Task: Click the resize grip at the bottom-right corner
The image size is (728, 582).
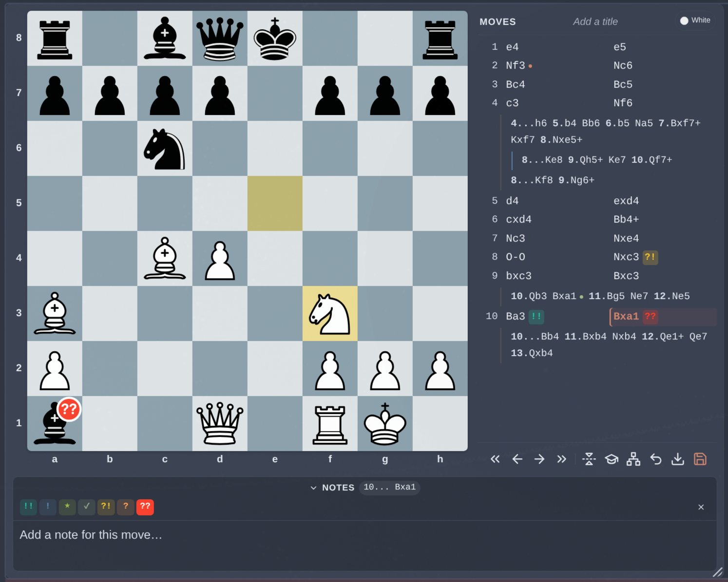Action: click(x=717, y=572)
